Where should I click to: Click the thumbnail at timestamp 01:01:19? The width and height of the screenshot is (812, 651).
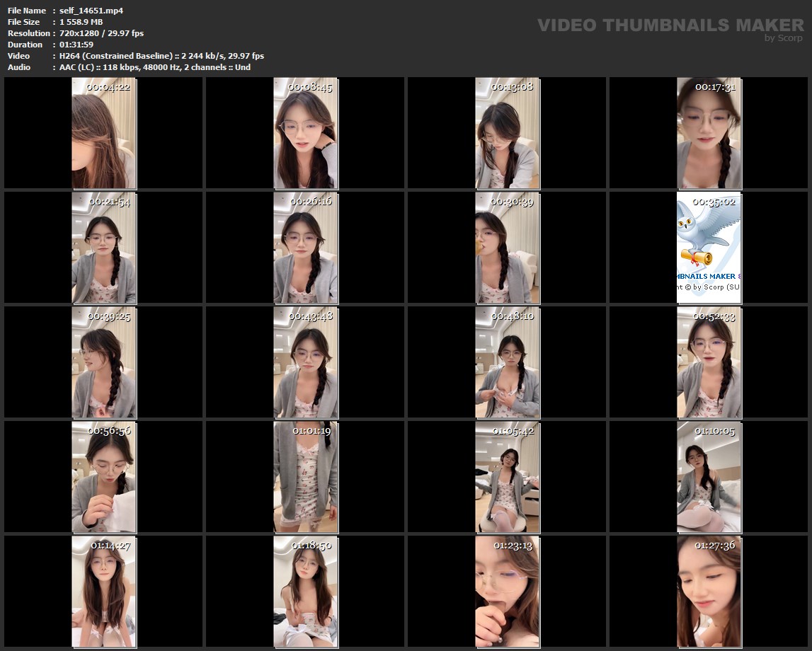[306, 477]
